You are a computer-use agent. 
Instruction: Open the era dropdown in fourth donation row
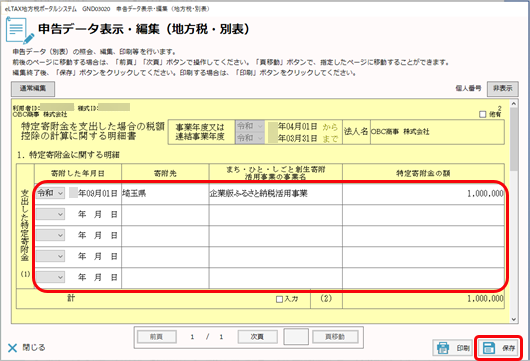pyautogui.click(x=50, y=256)
